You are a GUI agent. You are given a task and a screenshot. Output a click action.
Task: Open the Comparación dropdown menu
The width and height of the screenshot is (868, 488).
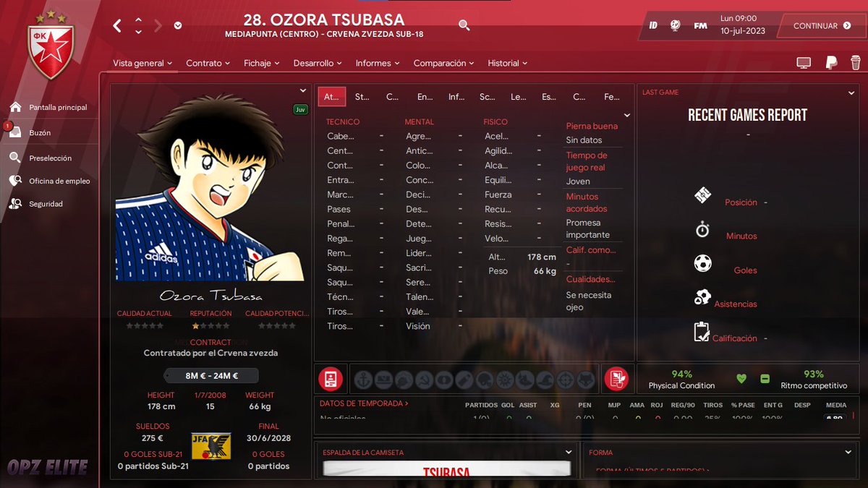coord(443,63)
